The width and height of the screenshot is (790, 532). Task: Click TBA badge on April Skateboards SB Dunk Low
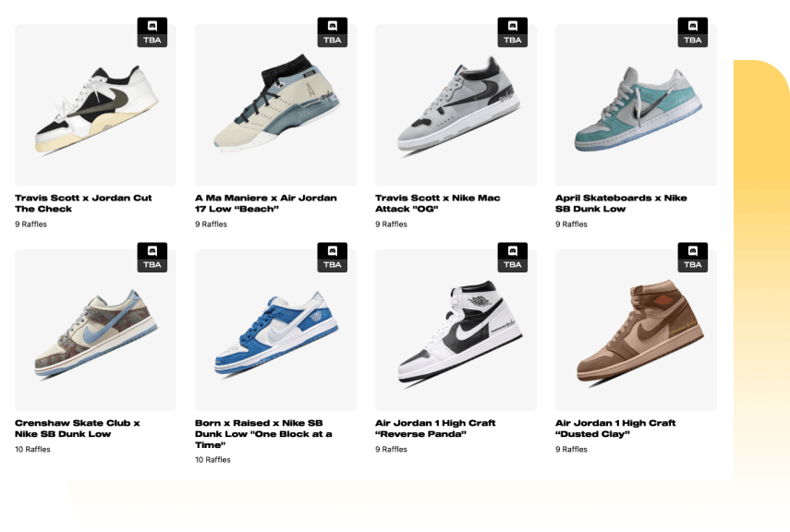692,32
